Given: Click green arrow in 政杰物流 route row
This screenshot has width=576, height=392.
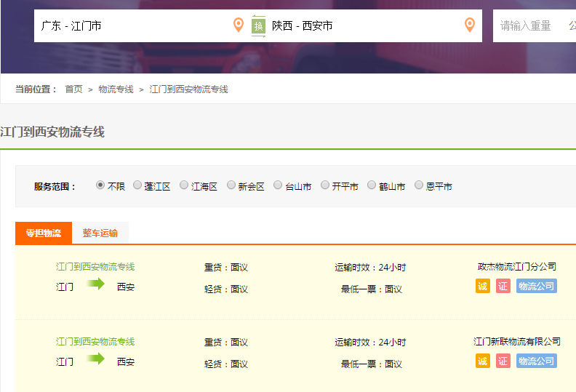Looking at the screenshot, I should (x=95, y=284).
